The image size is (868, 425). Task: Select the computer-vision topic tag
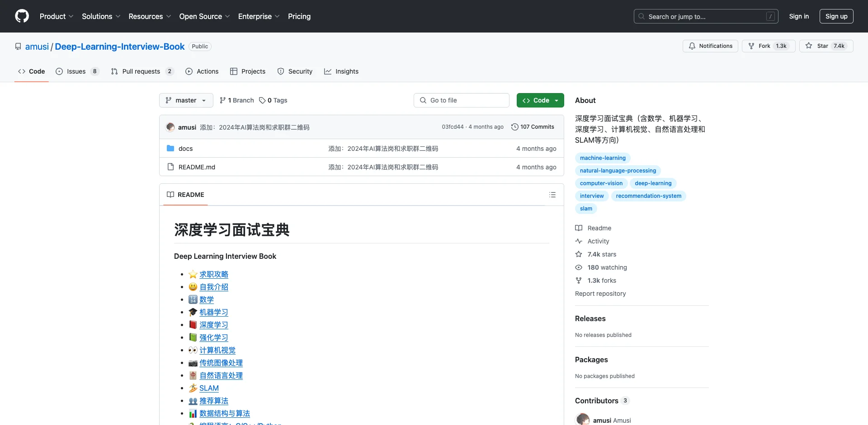coord(601,183)
